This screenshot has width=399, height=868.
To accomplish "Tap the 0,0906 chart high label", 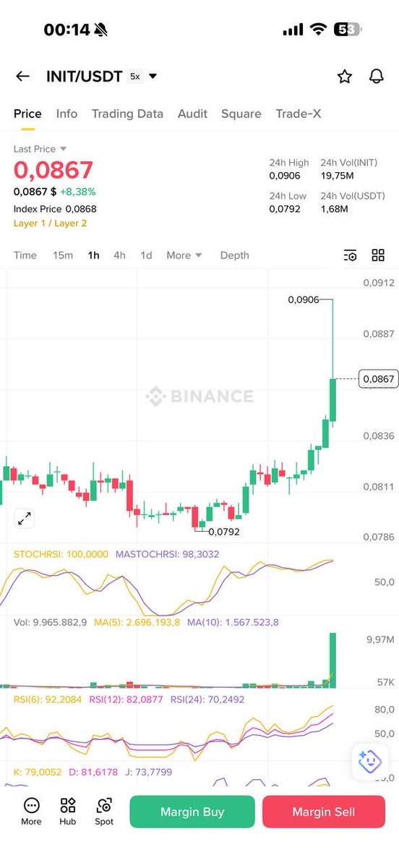I will coord(303,299).
